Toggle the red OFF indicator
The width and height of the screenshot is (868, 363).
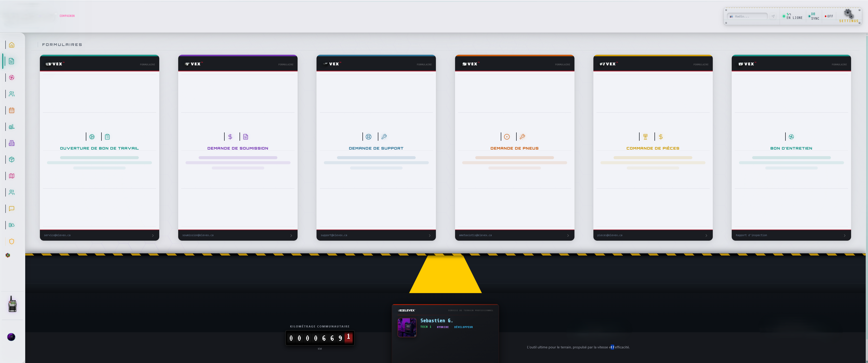tap(829, 16)
